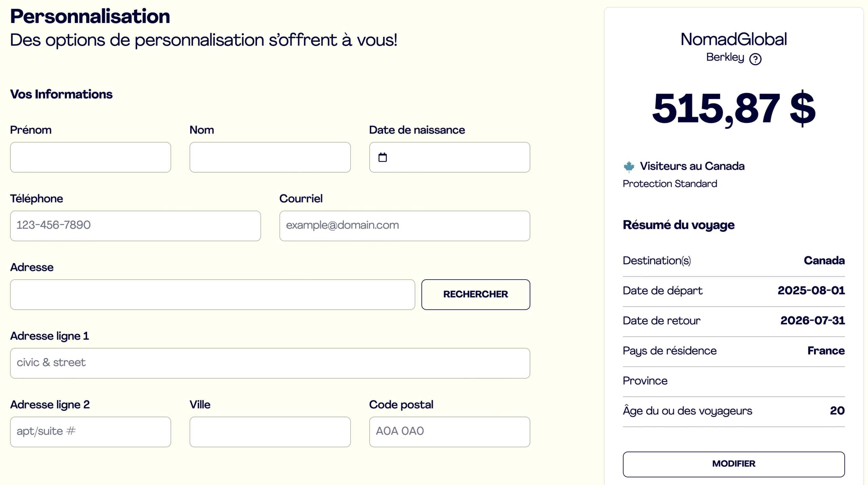Focus the Nom input field
The width and height of the screenshot is (868, 485).
(x=270, y=157)
